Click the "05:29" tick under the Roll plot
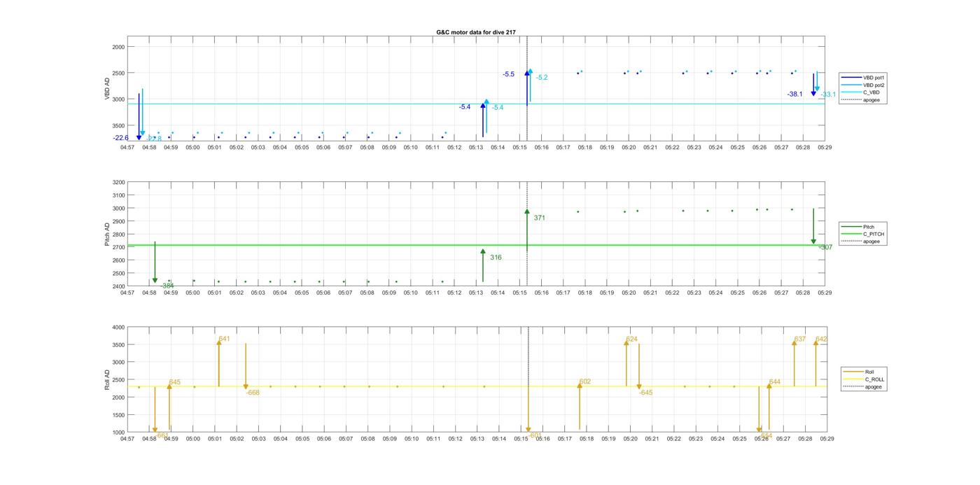This screenshot has width=980, height=485. click(827, 439)
